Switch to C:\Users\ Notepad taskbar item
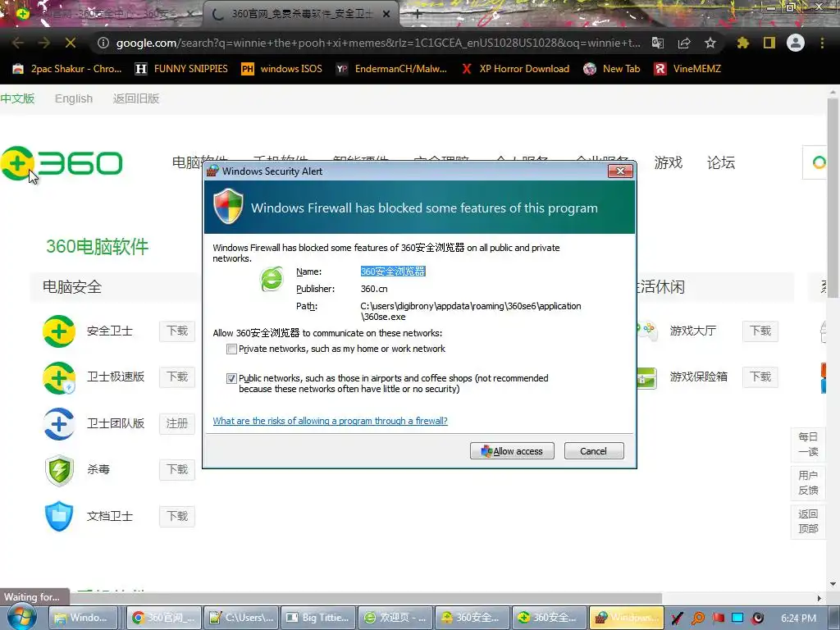 pos(243,618)
